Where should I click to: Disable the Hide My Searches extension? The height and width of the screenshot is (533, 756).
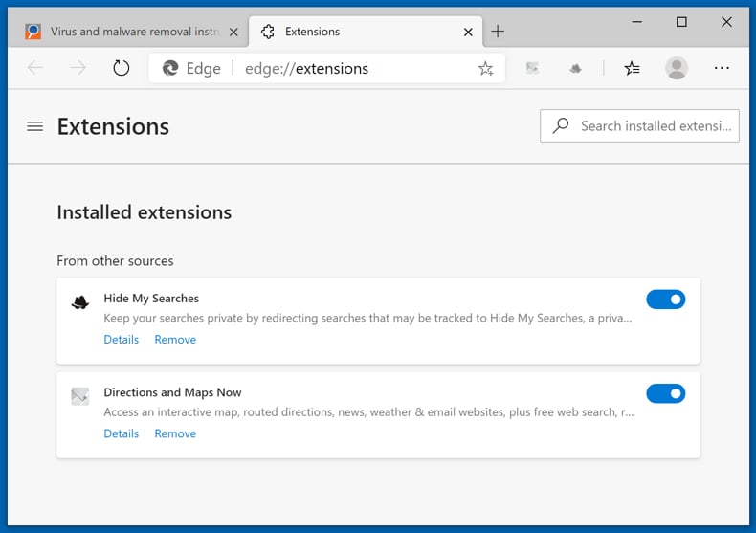(x=665, y=300)
